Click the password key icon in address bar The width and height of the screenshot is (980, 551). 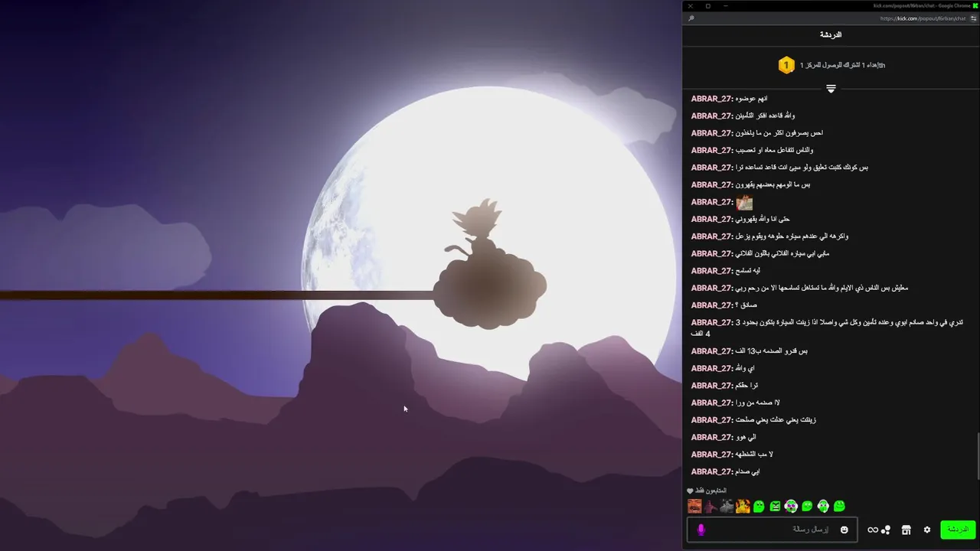coord(691,18)
